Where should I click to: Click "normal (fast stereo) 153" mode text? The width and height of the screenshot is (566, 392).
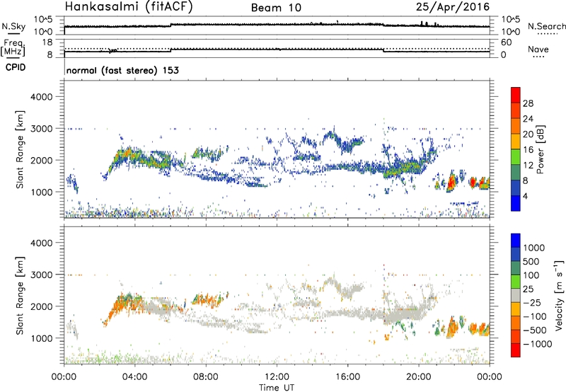tap(122, 70)
